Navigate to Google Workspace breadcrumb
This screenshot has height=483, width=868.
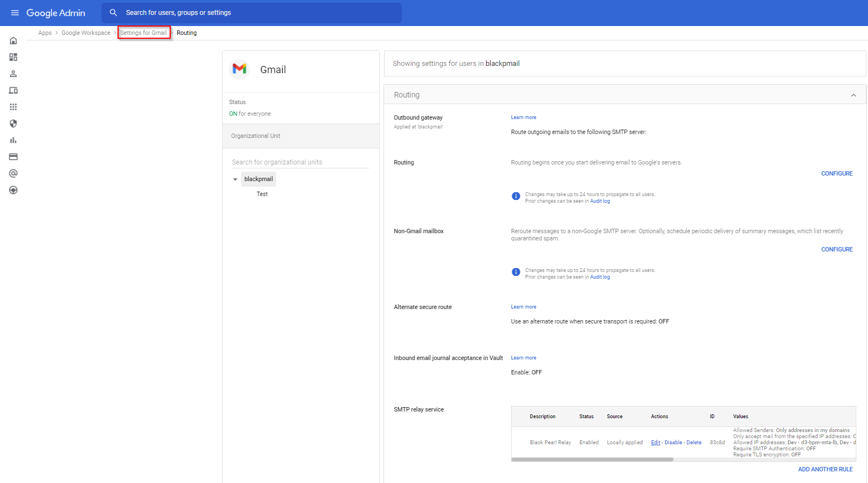tap(86, 33)
